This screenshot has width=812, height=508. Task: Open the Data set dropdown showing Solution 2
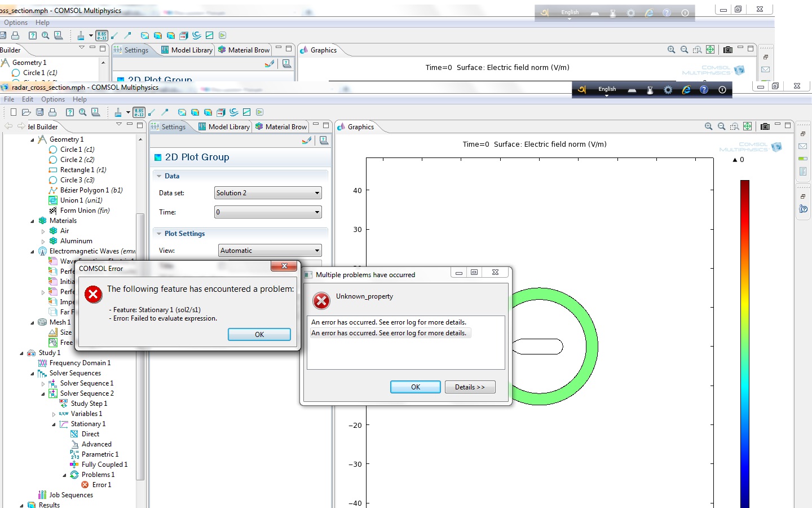pos(268,193)
